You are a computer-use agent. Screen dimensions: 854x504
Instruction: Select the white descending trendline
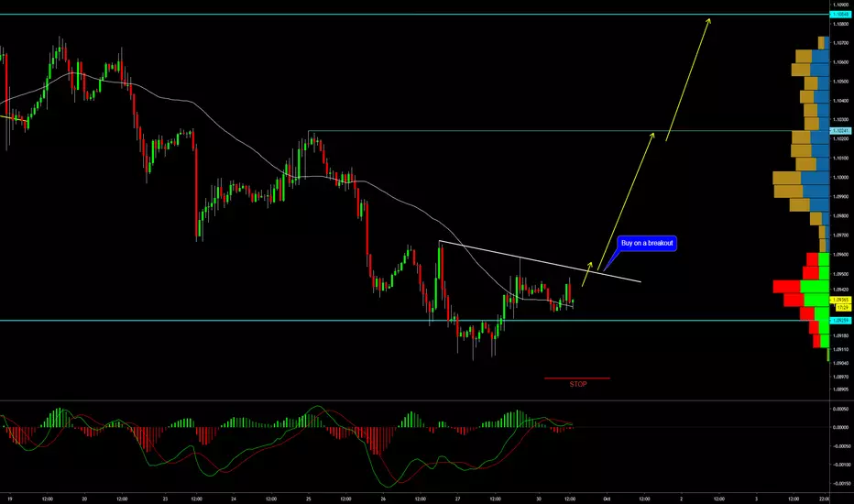[540, 261]
